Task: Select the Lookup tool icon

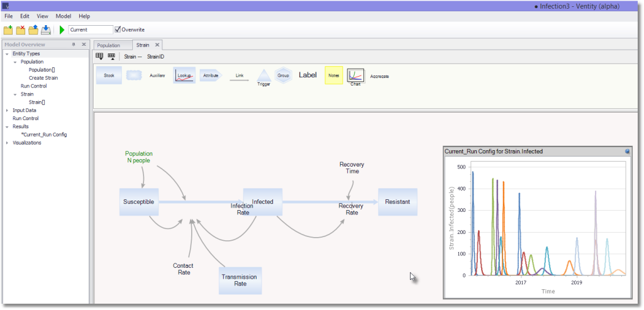Action: 184,75
